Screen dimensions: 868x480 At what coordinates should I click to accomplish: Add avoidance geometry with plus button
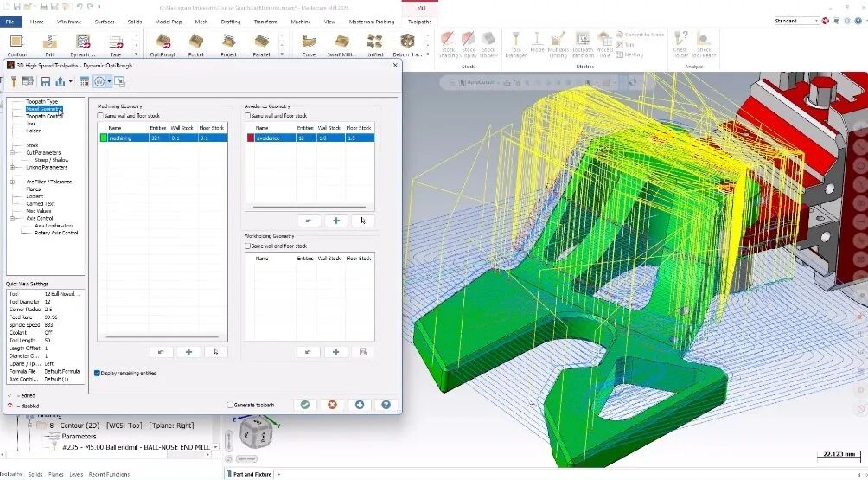[336, 221]
